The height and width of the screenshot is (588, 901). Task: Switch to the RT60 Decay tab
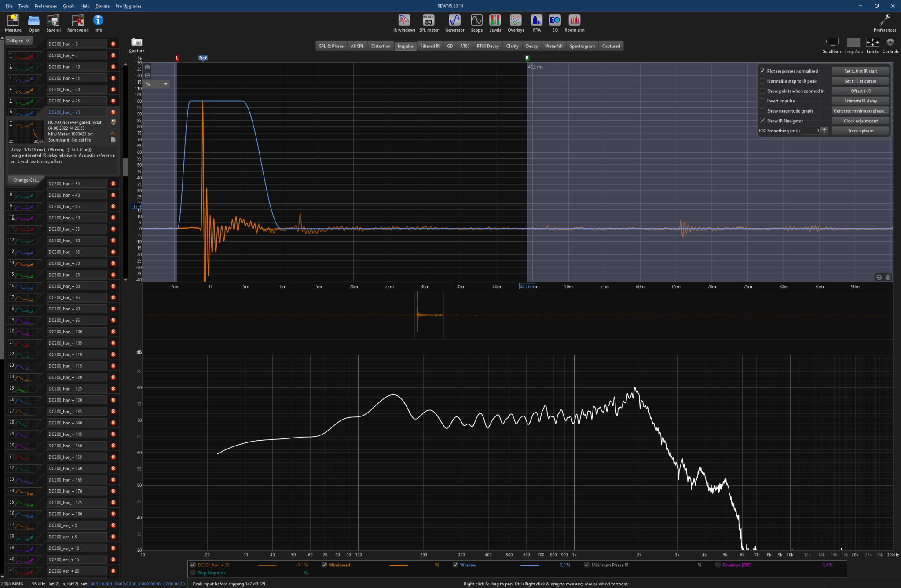487,46
